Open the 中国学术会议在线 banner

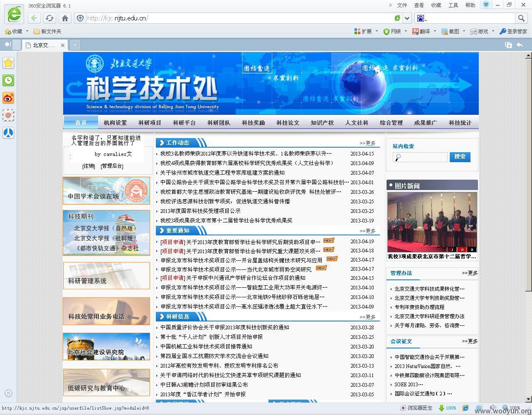tap(106, 191)
